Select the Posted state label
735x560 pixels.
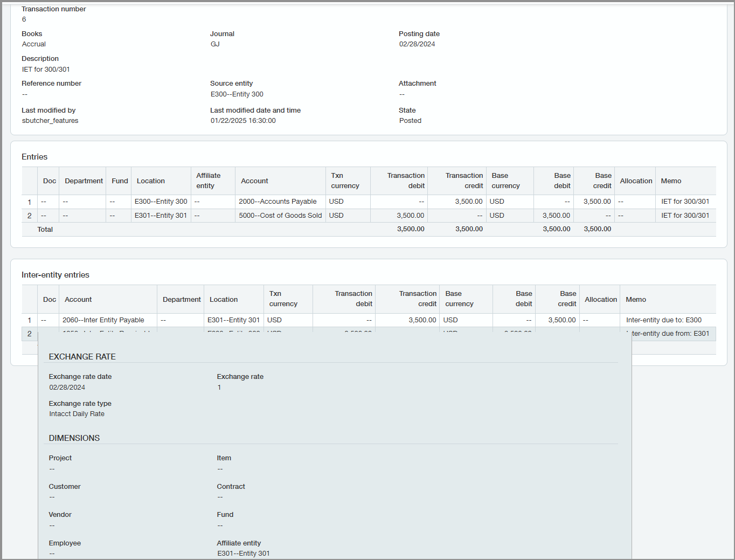point(410,120)
